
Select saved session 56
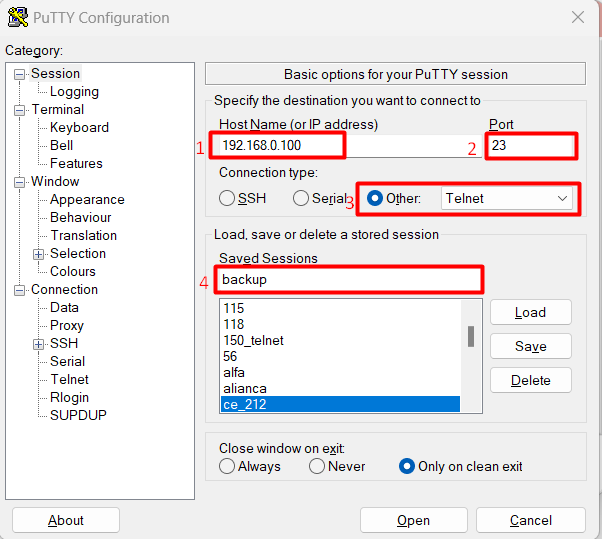click(x=340, y=356)
